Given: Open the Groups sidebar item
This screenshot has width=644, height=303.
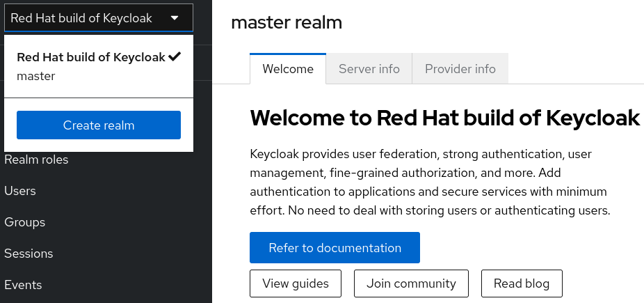Looking at the screenshot, I should point(24,222).
